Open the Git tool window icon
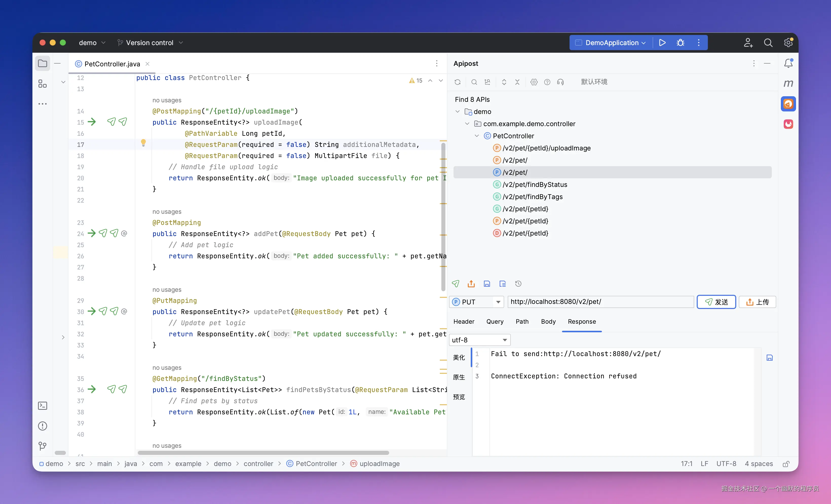Screen dimensions: 831x504 pos(43,446)
